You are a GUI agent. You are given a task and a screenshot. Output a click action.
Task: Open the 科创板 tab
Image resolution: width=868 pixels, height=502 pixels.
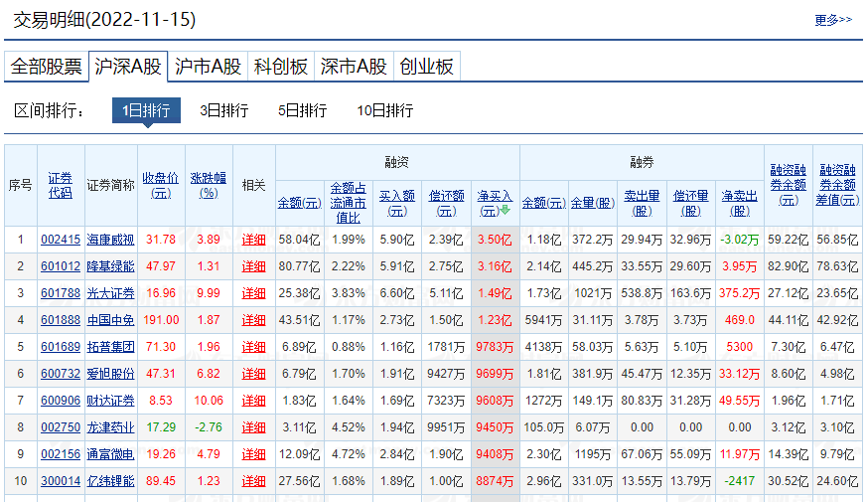(x=281, y=67)
